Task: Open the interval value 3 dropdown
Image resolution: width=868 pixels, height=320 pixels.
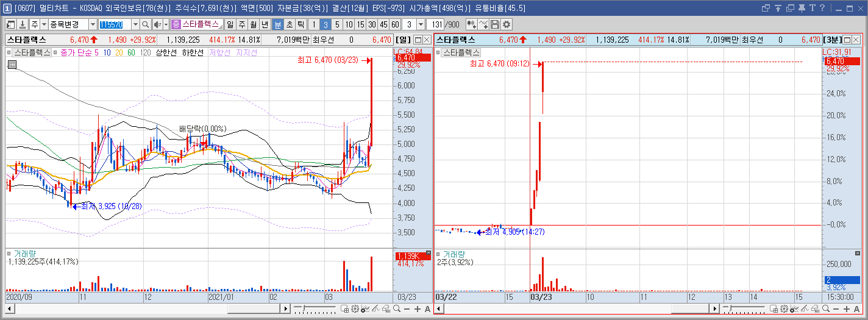Action: click(421, 24)
